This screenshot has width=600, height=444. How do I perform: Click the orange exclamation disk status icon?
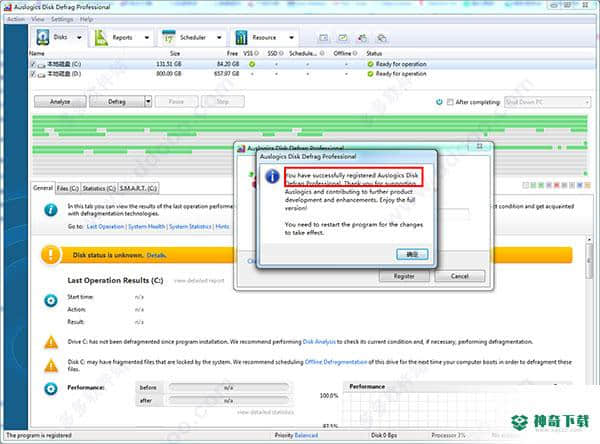51,255
